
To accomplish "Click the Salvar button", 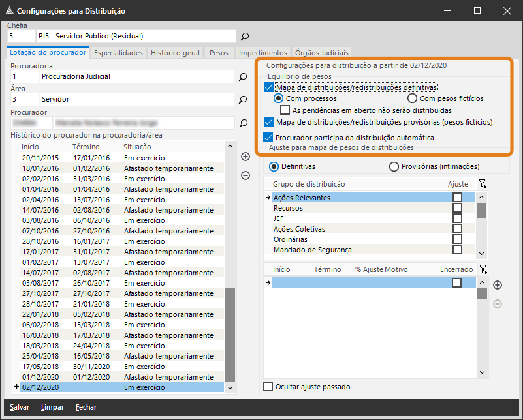I will point(19,407).
